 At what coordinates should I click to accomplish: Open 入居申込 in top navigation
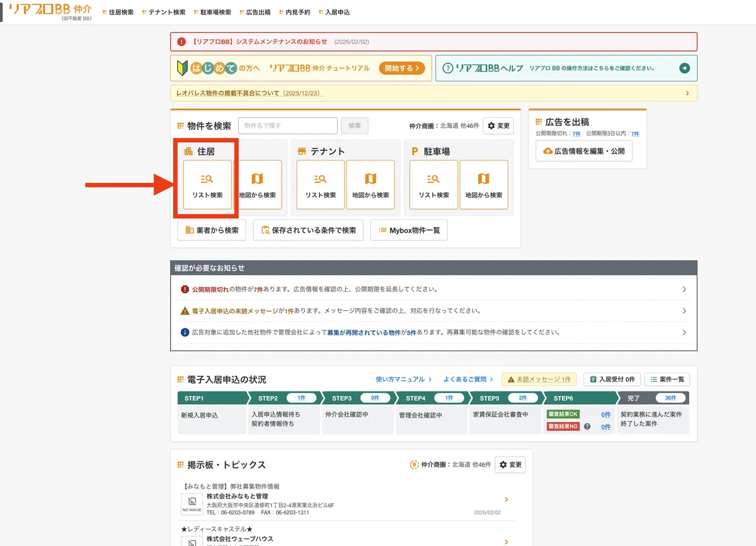point(334,12)
